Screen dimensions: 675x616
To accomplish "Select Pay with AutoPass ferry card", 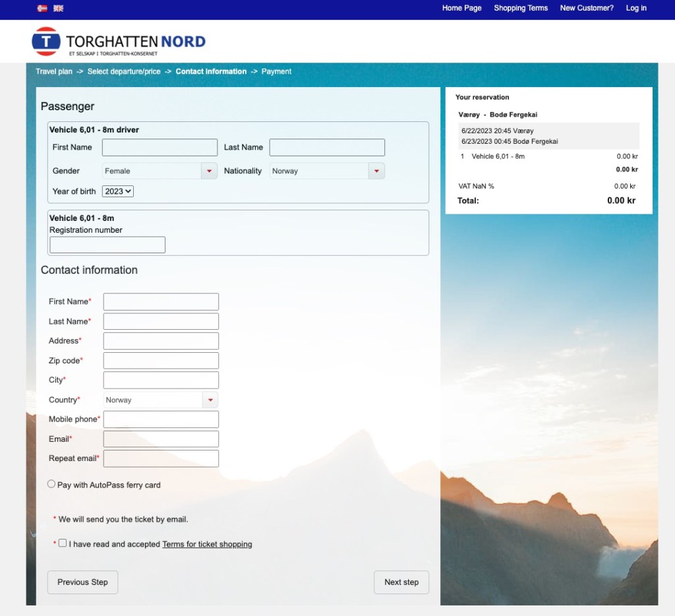I will (51, 484).
